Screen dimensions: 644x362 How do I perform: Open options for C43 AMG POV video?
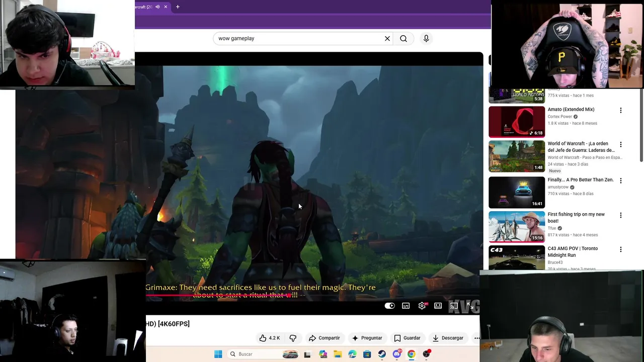pyautogui.click(x=620, y=249)
